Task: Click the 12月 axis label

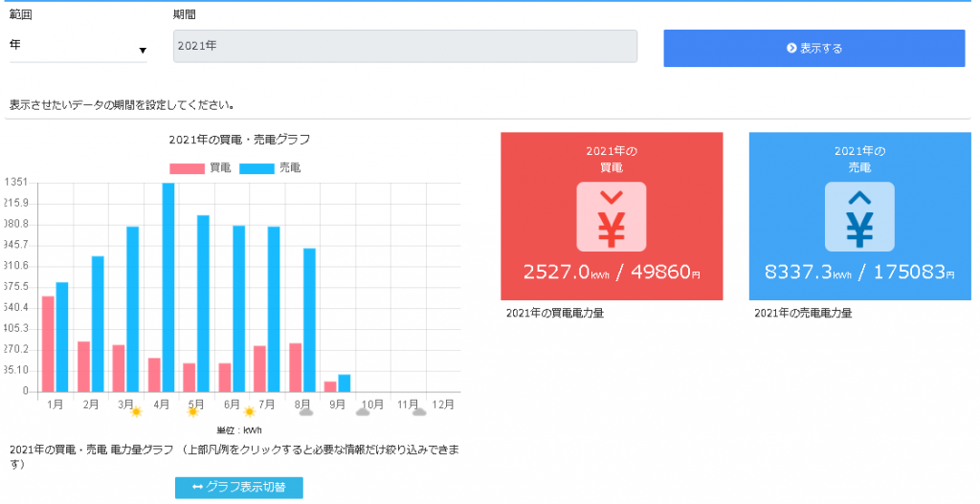Action: click(442, 405)
